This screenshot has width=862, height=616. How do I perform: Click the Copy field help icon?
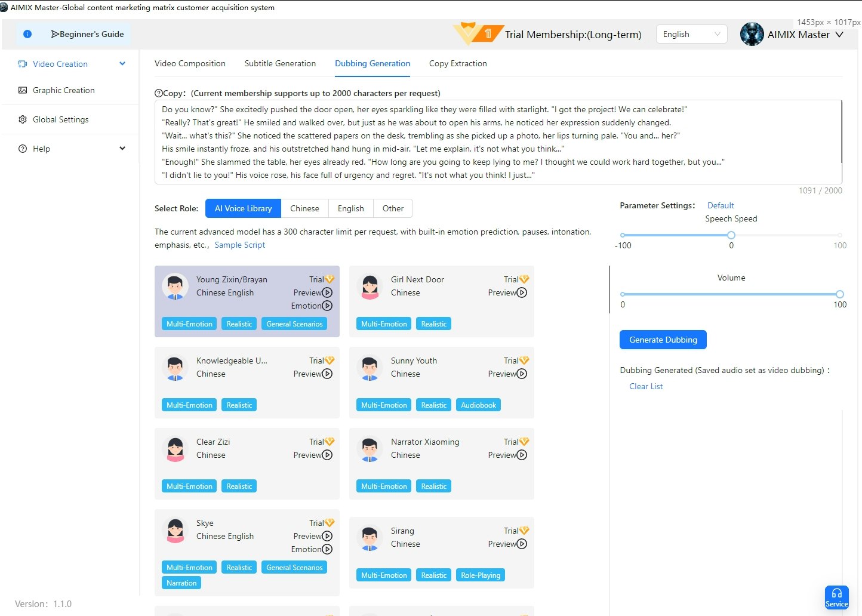[159, 93]
